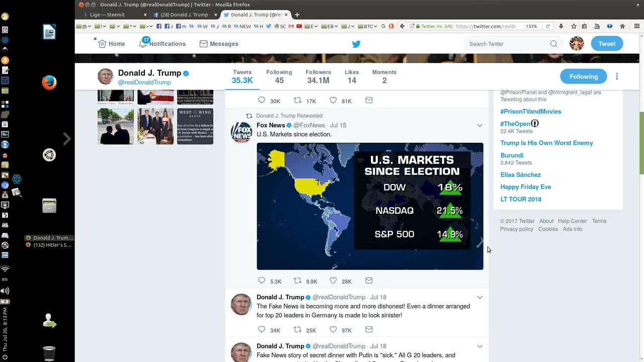Open a new Firefox tab

297,15
